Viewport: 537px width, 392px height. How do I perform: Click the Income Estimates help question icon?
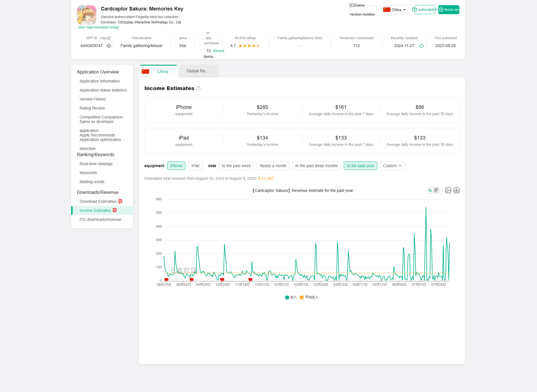click(198, 88)
